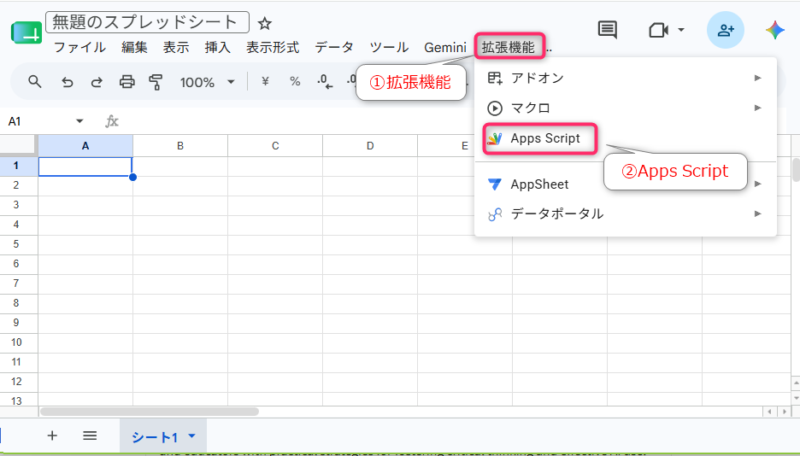Select row 10 header
This screenshot has width=800, height=456.
coord(16,342)
